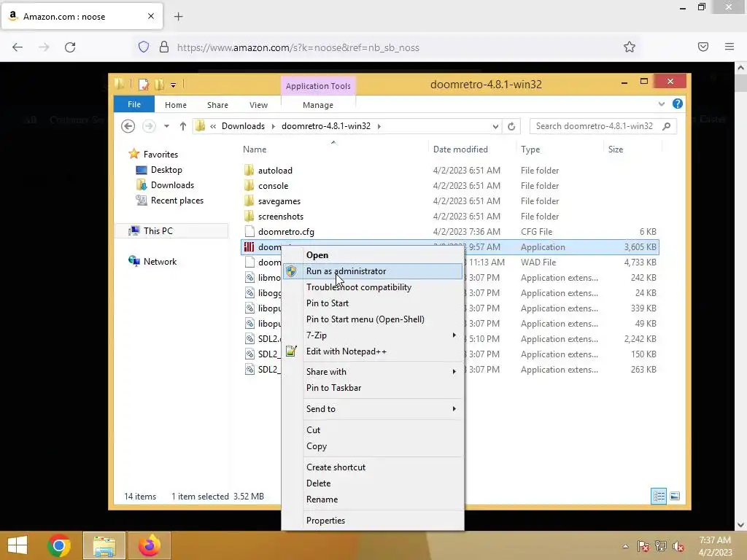Switch to the Share ribbon tab
The width and height of the screenshot is (747, 560).
tap(217, 105)
